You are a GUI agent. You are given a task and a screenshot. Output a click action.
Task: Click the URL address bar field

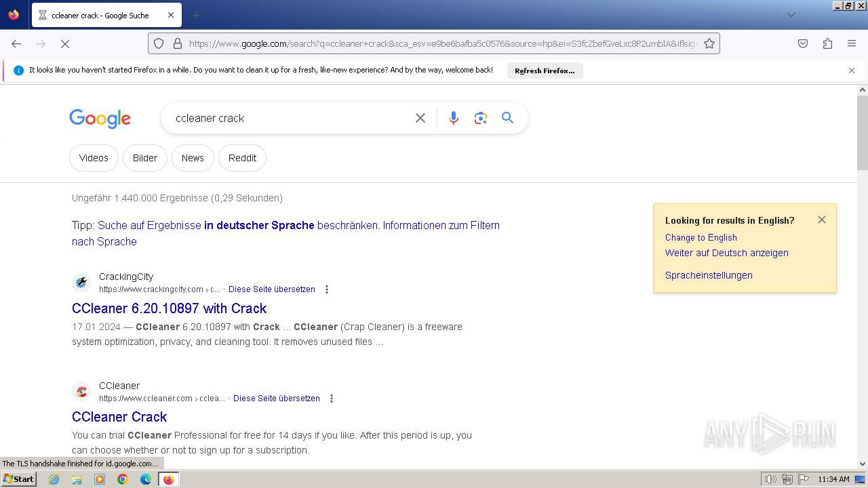[433, 43]
